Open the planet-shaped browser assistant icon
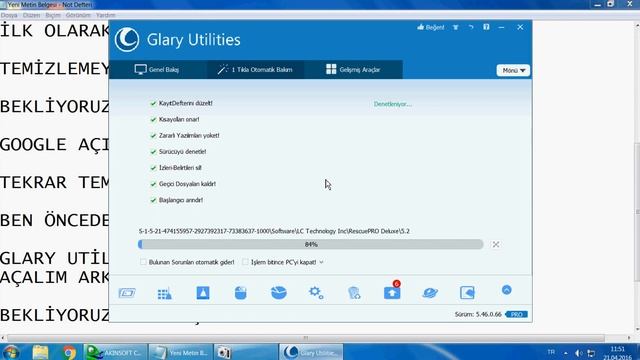This screenshot has width=640, height=360. tap(430, 293)
